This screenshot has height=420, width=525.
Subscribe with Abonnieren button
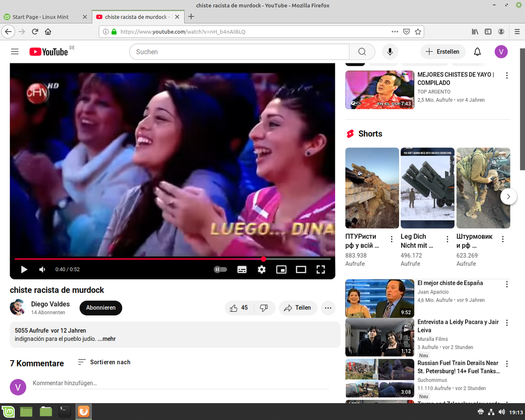pyautogui.click(x=101, y=308)
